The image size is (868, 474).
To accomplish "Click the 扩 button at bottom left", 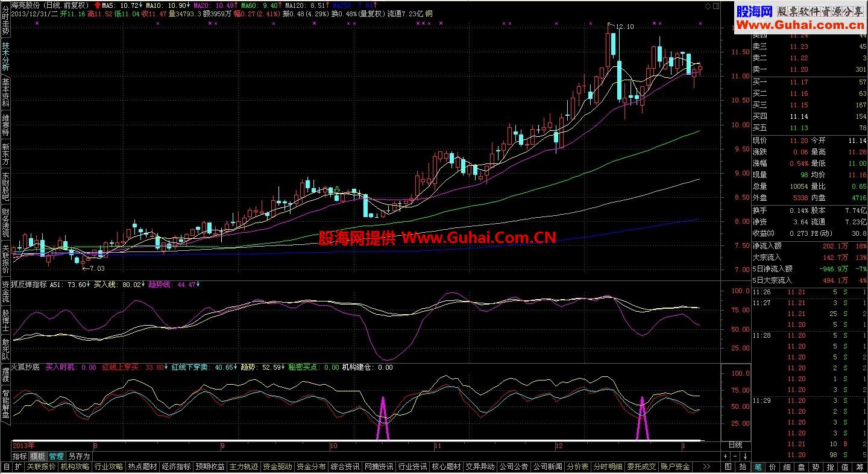I will (18, 467).
